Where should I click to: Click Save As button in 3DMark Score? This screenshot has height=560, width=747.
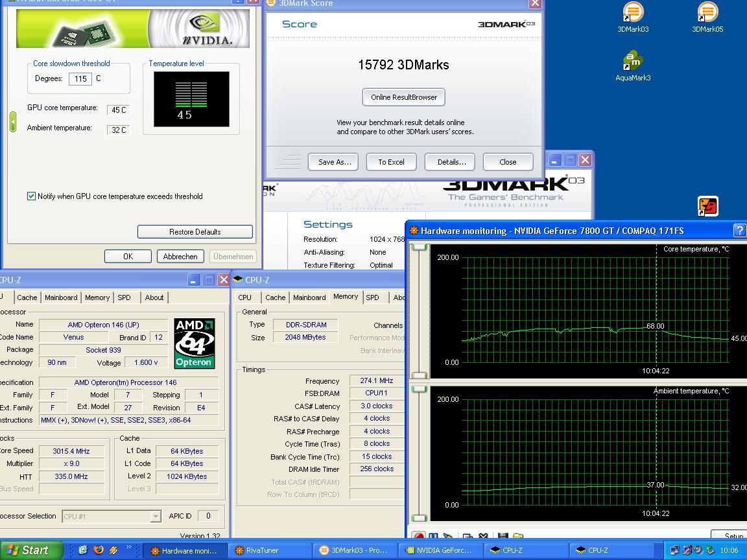(333, 162)
